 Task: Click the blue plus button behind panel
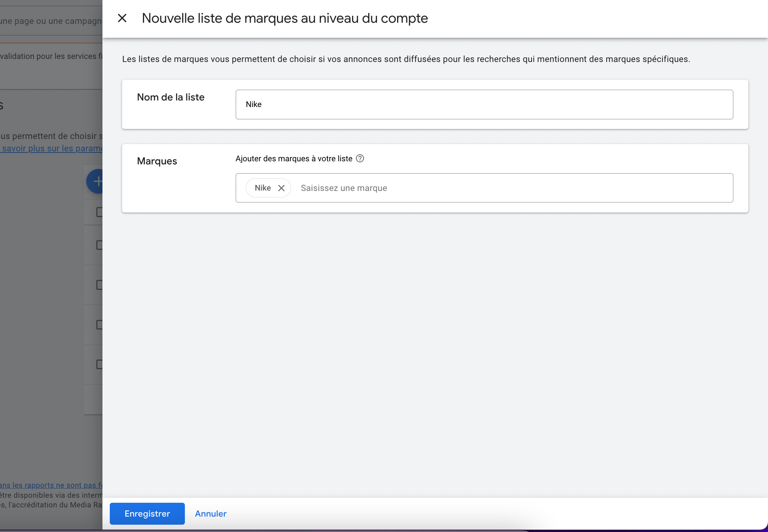pos(96,181)
